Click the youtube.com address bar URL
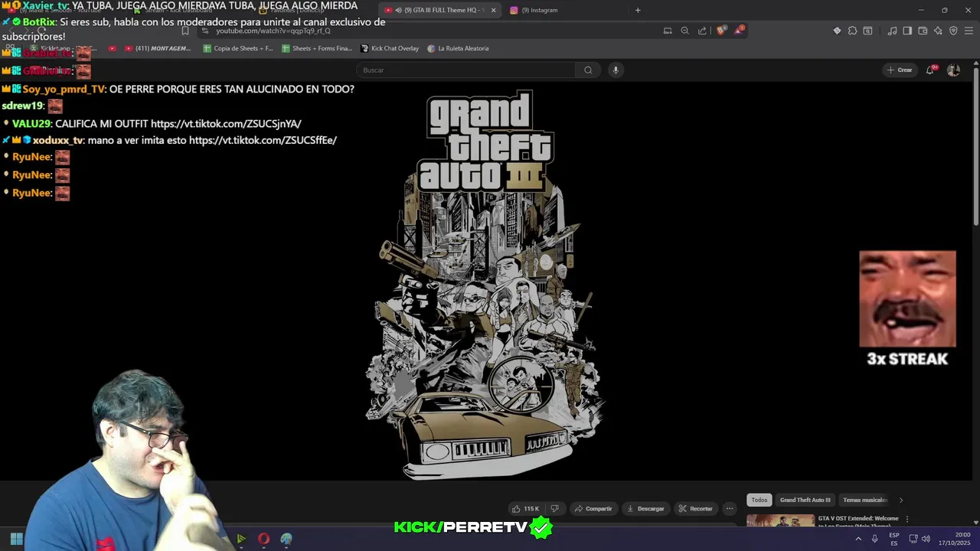This screenshot has width=980, height=551. [x=273, y=31]
